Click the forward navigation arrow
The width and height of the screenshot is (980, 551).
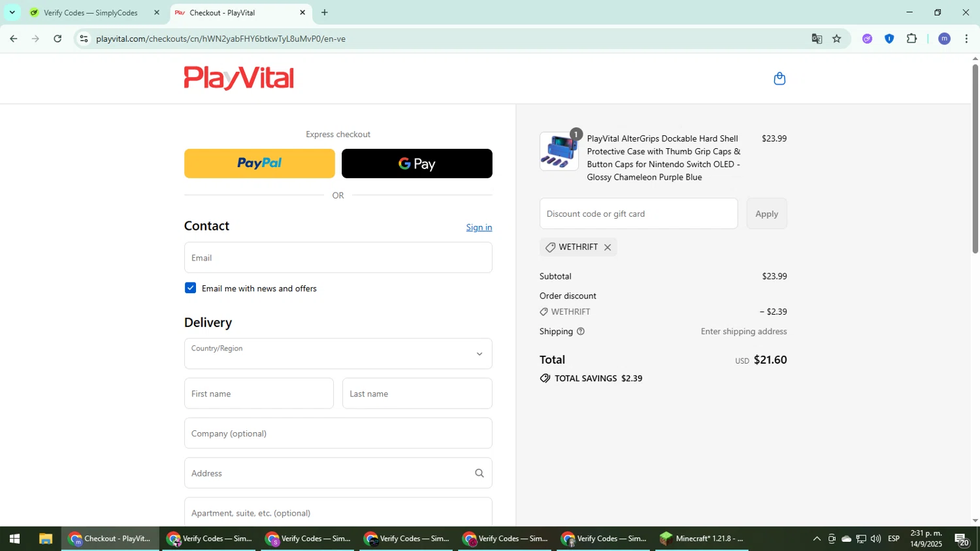[35, 39]
